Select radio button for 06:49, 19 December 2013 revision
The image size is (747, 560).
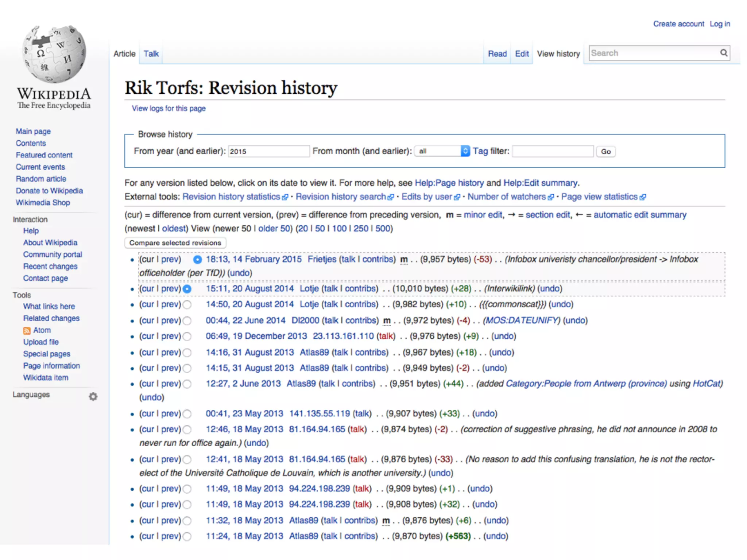click(187, 337)
